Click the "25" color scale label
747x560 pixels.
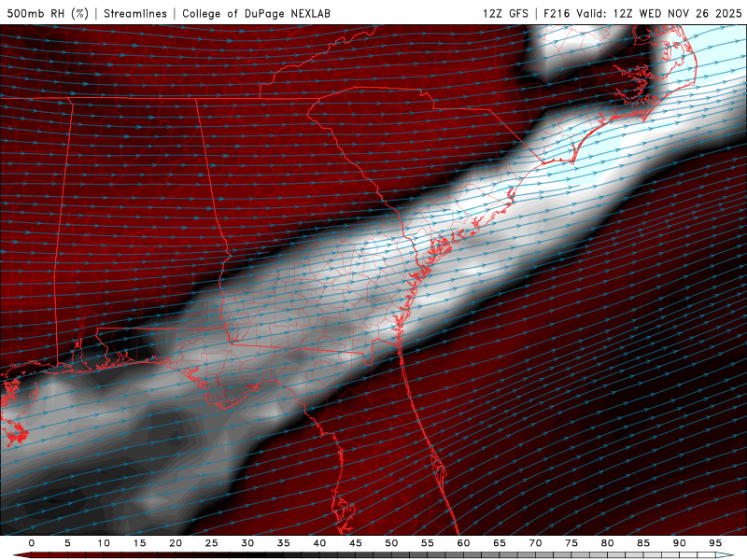pyautogui.click(x=212, y=543)
